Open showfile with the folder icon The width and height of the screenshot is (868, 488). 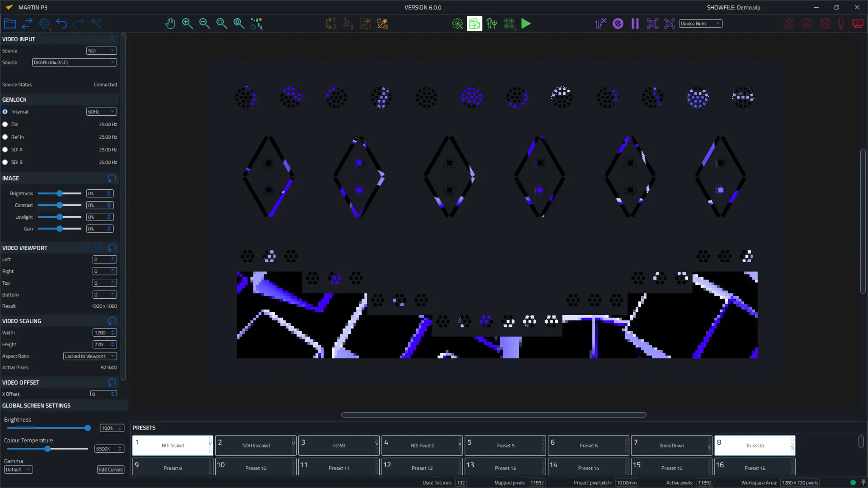point(10,24)
